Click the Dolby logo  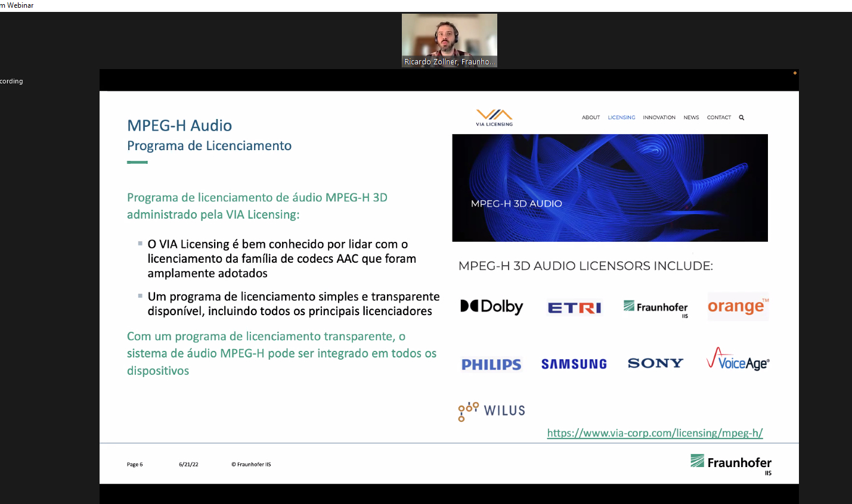[x=492, y=306]
